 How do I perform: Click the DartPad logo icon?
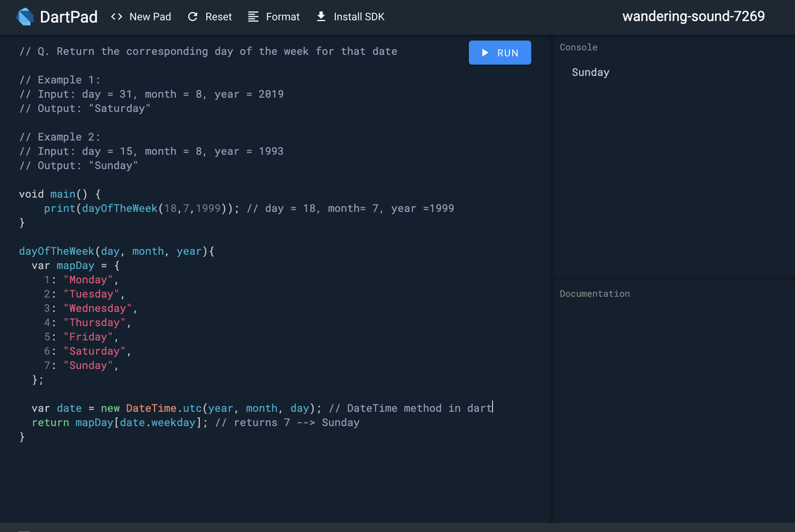26,17
